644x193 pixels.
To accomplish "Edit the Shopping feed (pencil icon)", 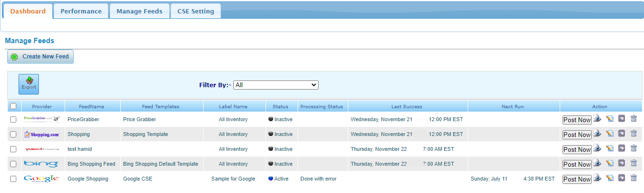I will (610, 134).
